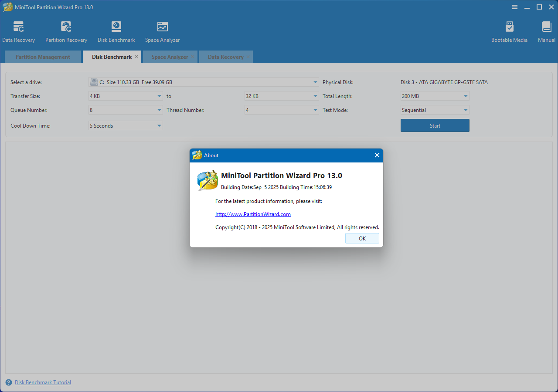Switch to the Space Analyzer tab

point(170,57)
